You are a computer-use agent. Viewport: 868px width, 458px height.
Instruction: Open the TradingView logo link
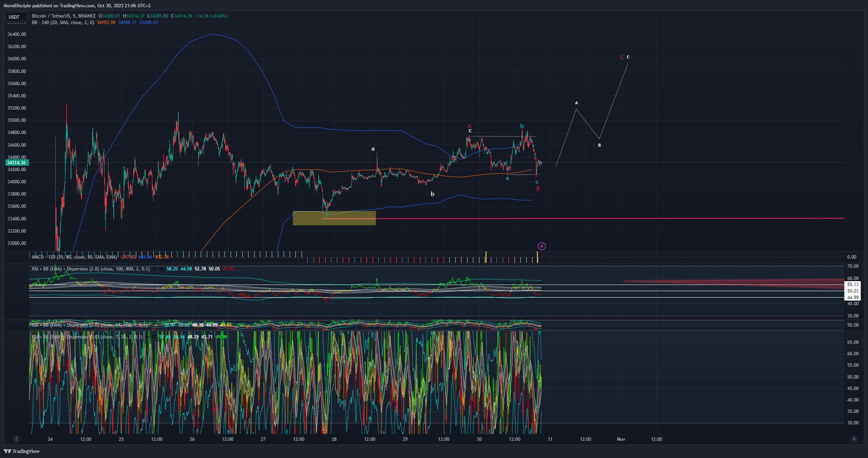coord(22,451)
